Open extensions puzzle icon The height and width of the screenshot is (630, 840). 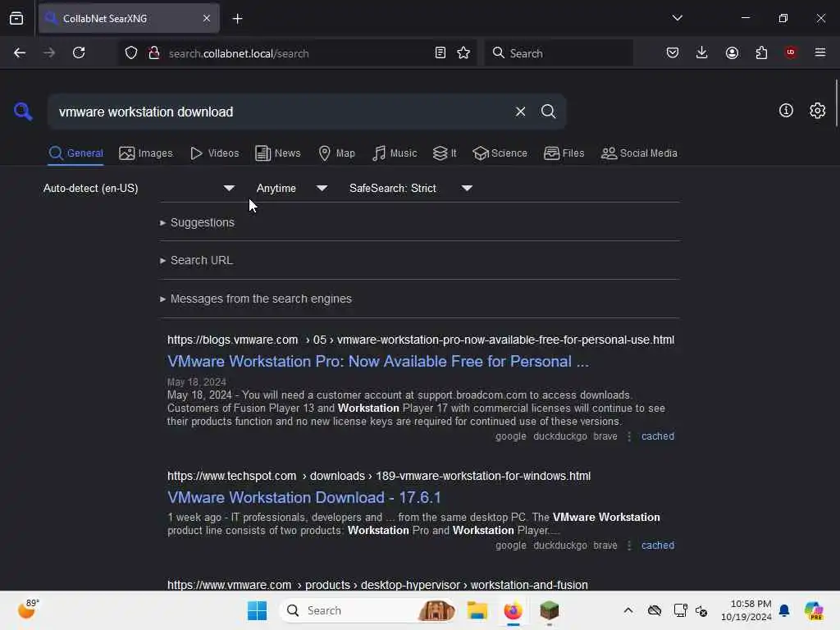click(761, 52)
